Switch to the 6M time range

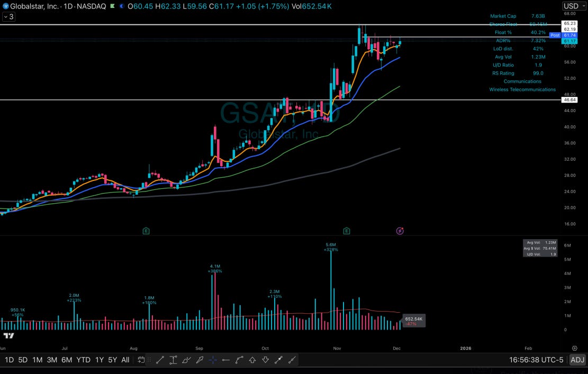[67, 360]
